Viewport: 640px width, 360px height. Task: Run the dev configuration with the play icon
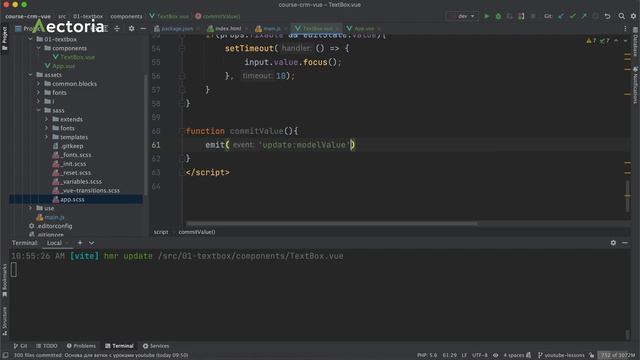coord(486,16)
